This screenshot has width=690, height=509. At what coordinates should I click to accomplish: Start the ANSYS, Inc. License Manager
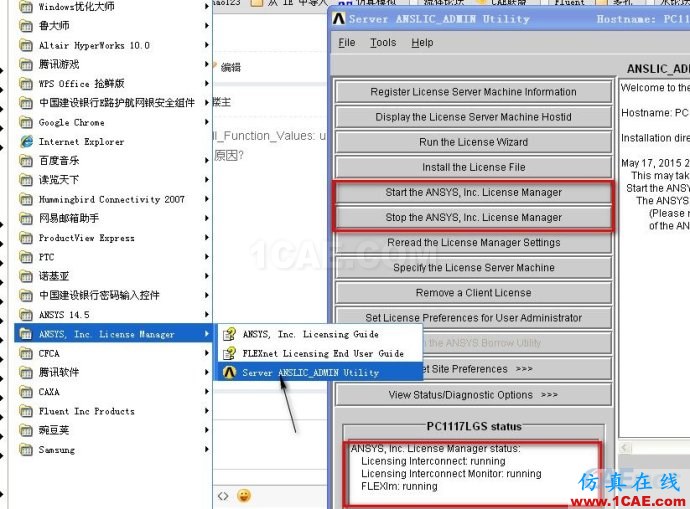[473, 192]
